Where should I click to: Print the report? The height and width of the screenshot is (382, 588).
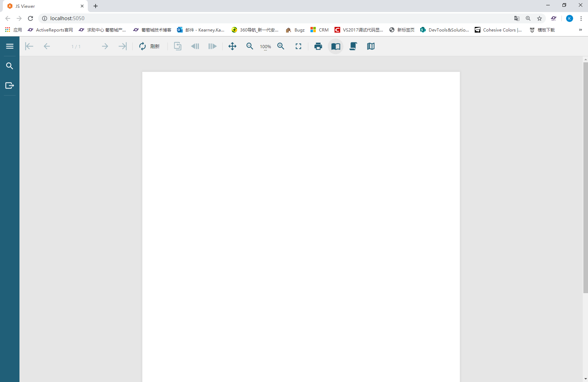click(318, 46)
